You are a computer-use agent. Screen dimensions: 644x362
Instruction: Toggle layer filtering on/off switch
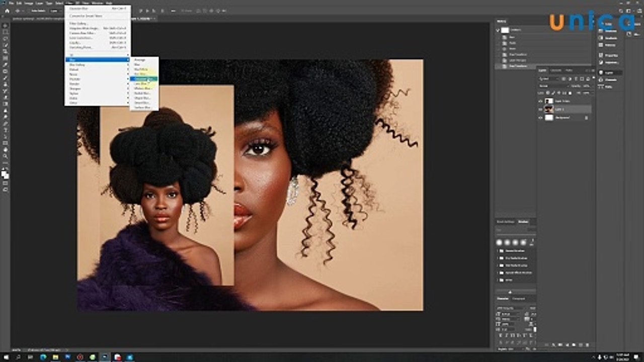coord(594,77)
